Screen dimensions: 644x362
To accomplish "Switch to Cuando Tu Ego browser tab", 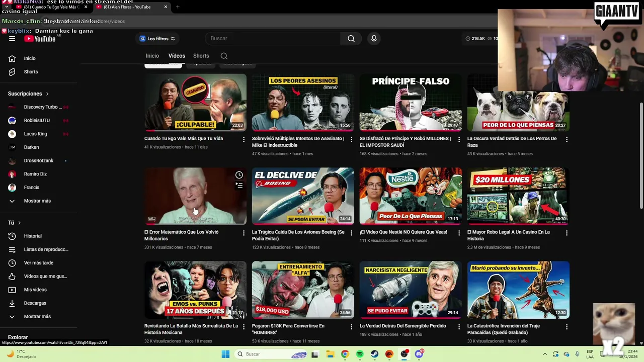I will point(51,7).
